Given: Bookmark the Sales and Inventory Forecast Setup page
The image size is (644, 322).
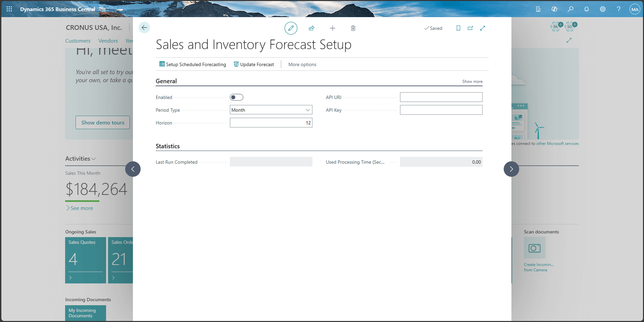Looking at the screenshot, I should (458, 28).
